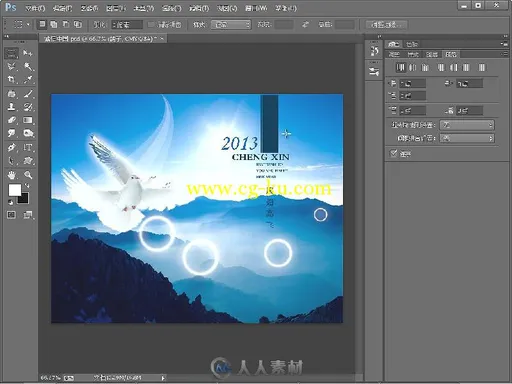Image resolution: width=512 pixels, height=384 pixels.
Task: Select the Clone Stamp tool
Action: [11, 107]
